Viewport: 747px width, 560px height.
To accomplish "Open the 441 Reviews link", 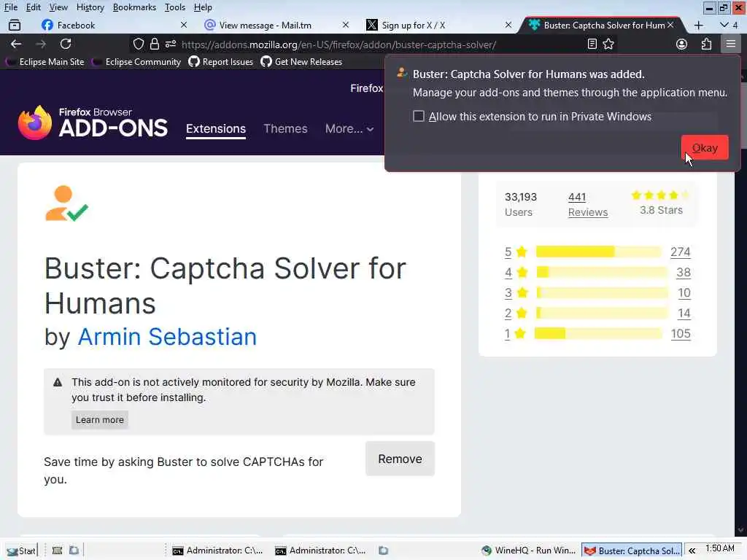I will tap(588, 204).
